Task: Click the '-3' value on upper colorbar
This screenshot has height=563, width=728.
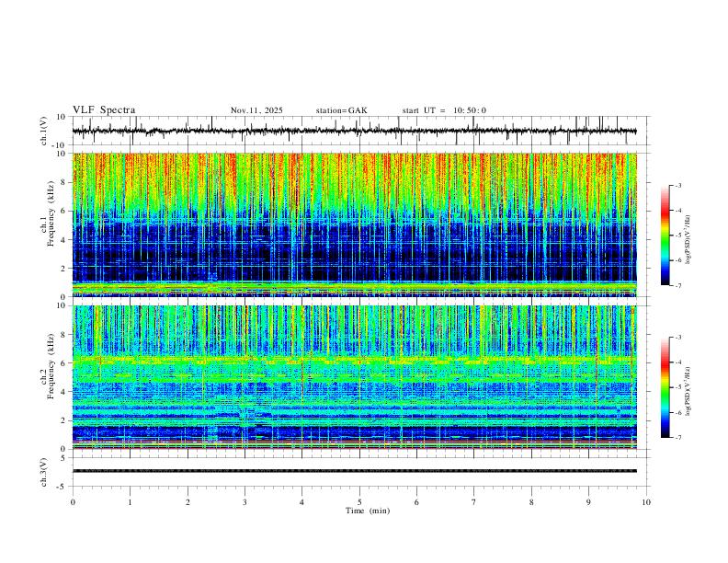Action: [677, 185]
